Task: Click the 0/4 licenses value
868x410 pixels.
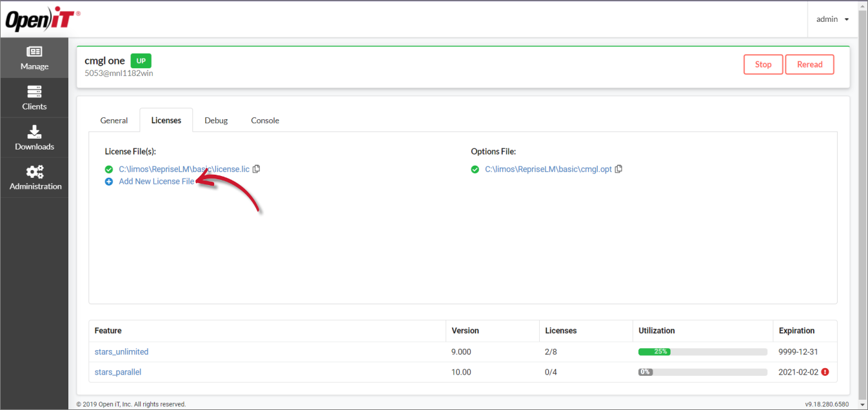Action: coord(551,372)
